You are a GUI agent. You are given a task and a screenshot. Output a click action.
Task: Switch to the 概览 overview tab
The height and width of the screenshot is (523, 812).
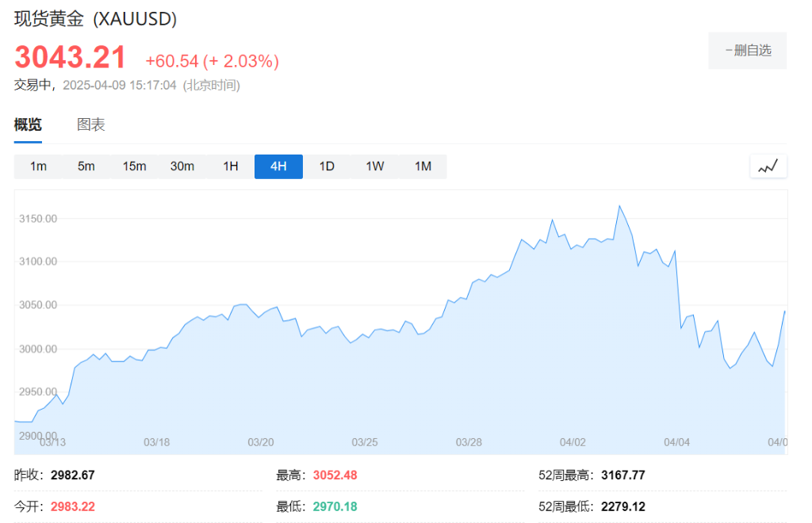[x=28, y=124]
